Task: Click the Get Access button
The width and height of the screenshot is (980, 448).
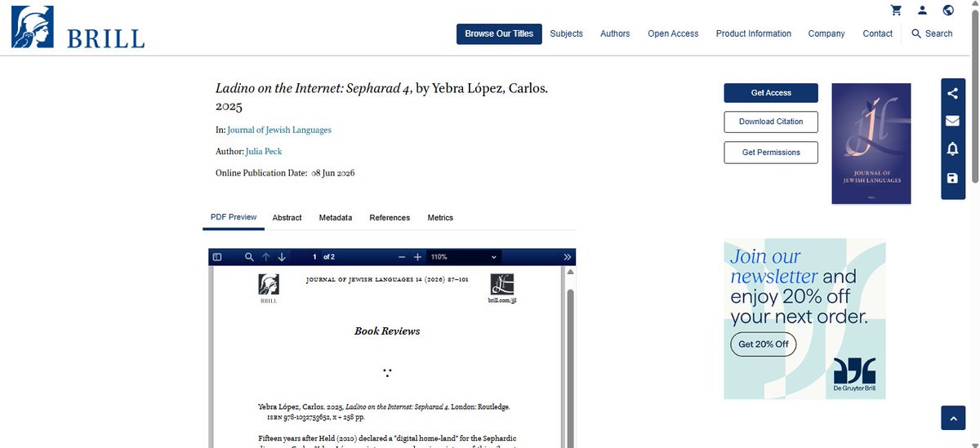Action: coord(771,93)
